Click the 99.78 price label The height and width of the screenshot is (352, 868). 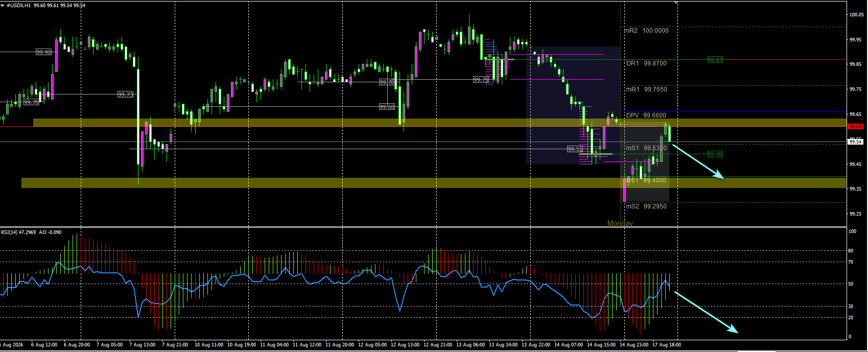click(x=387, y=82)
